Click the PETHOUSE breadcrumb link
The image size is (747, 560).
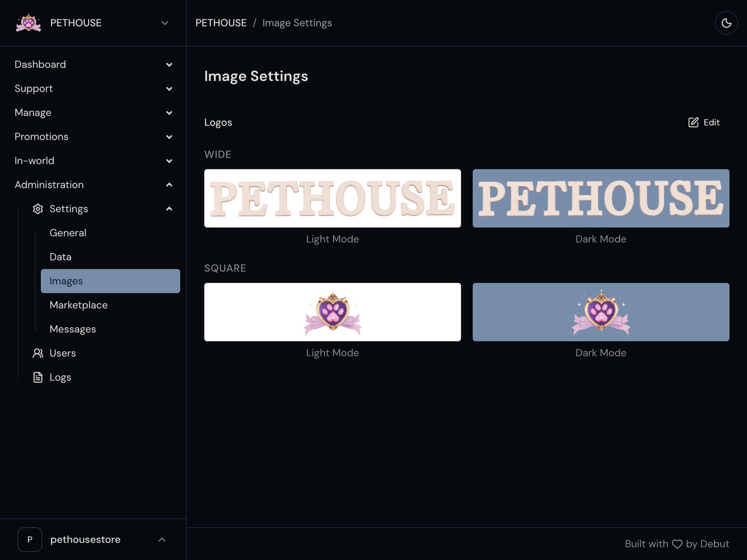click(x=221, y=23)
